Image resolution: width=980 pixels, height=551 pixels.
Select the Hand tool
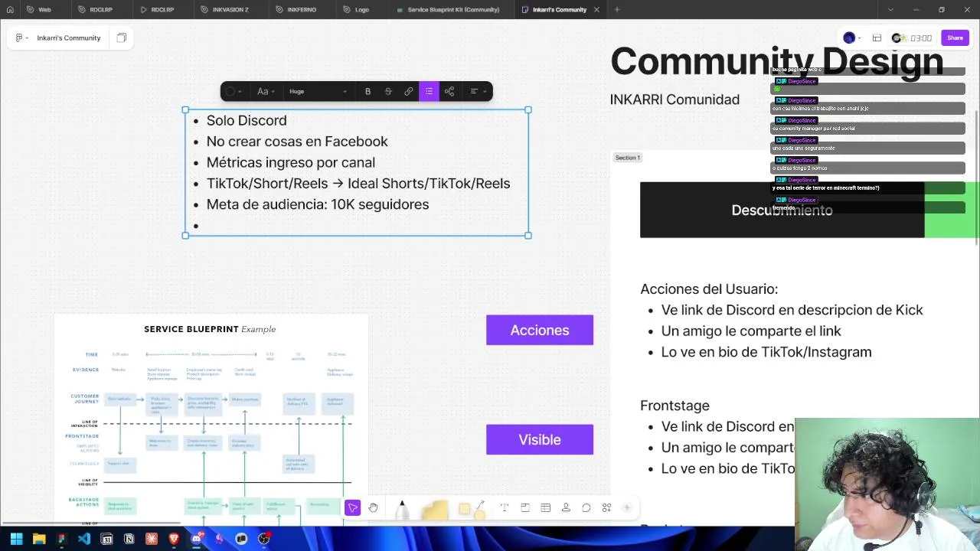(x=373, y=507)
